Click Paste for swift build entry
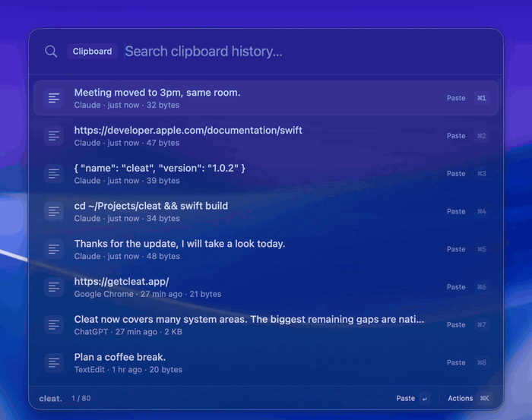 (456, 212)
